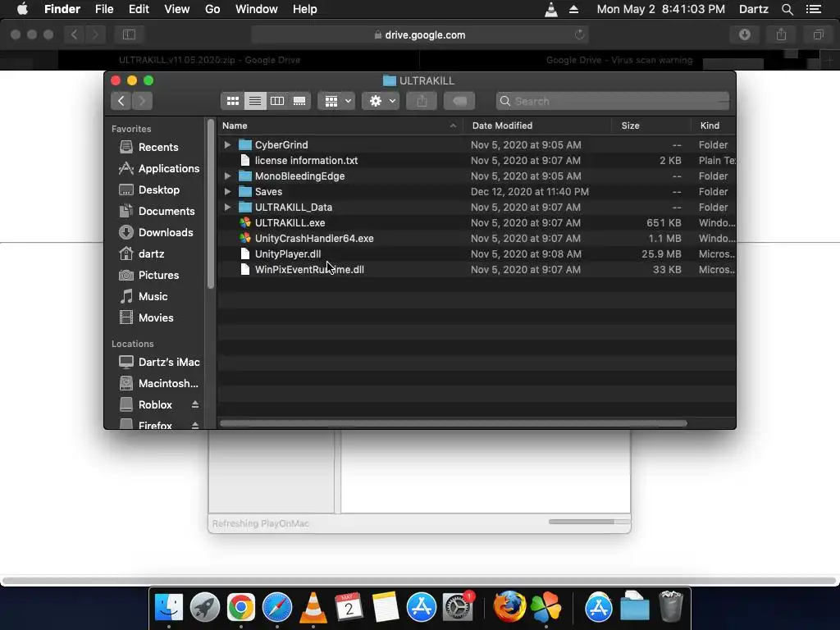This screenshot has height=630, width=840.
Task: Open the group-by arrangement dropdown
Action: [336, 101]
